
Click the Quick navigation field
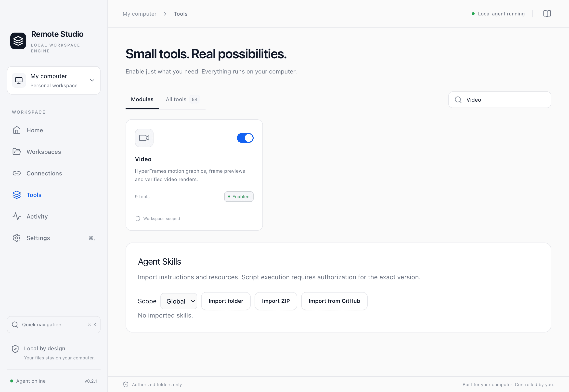click(x=54, y=325)
